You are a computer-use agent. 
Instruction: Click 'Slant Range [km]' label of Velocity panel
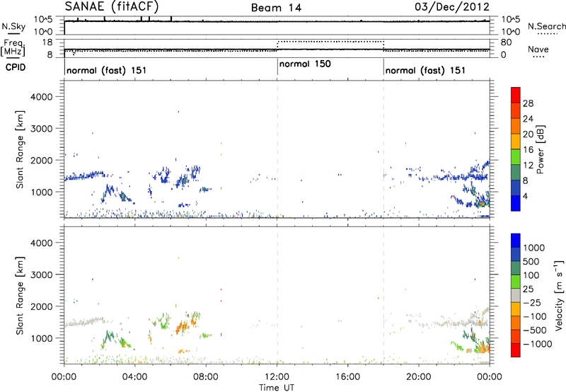(x=20, y=296)
